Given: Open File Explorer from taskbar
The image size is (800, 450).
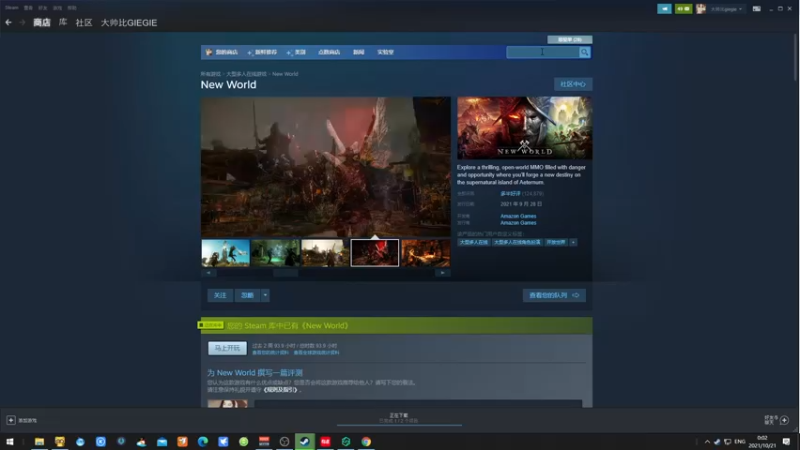Looking at the screenshot, I should [39, 442].
